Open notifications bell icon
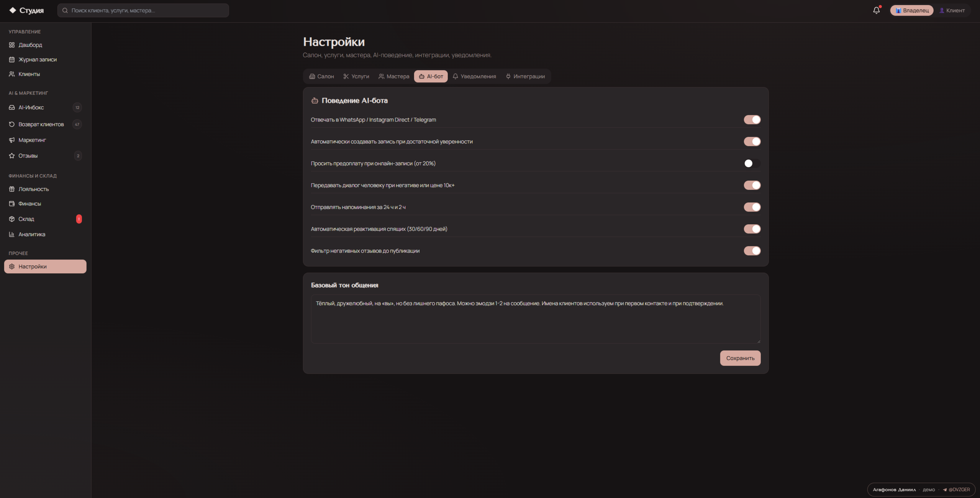980x498 pixels. click(876, 10)
